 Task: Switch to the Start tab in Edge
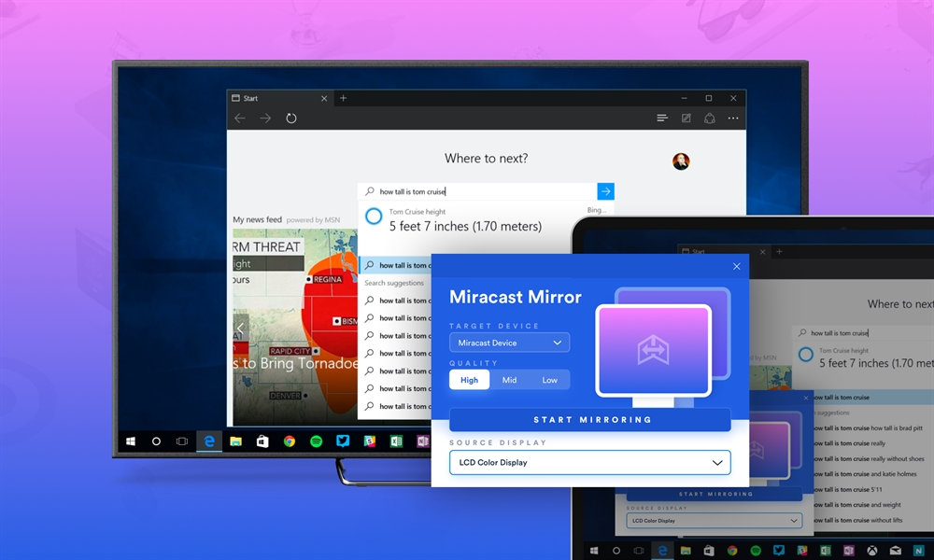[271, 97]
